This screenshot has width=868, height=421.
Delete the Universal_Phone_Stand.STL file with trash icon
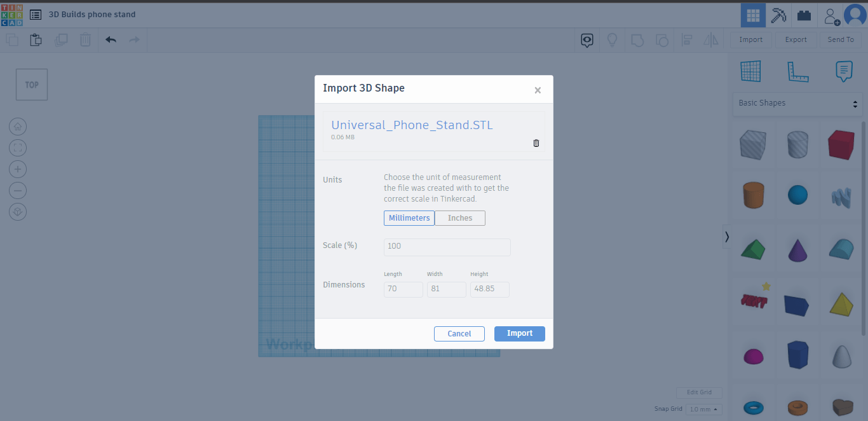536,143
